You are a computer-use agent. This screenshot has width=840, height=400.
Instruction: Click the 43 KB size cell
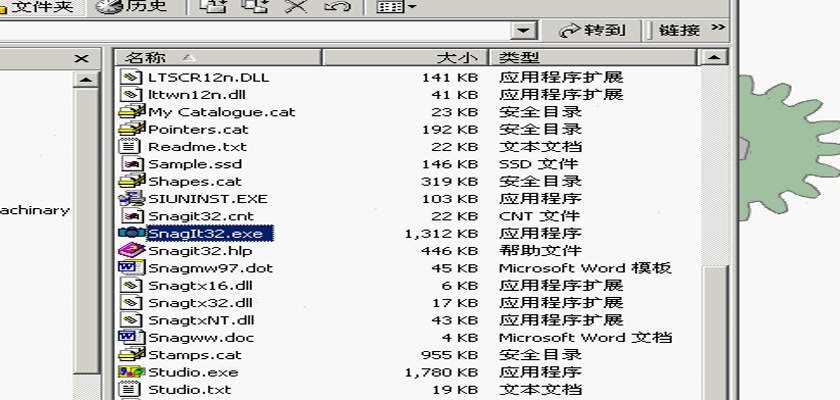tap(454, 320)
